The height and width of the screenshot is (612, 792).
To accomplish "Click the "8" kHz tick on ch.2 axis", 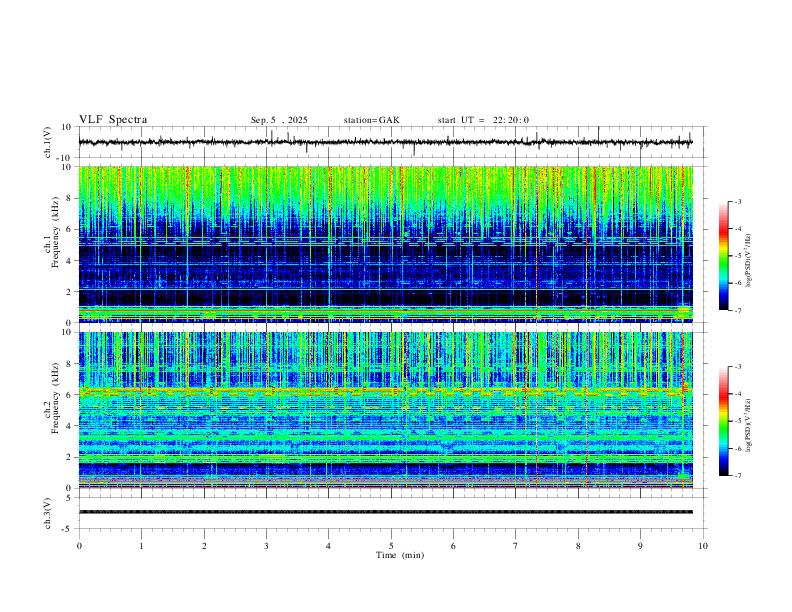I will click(69, 364).
